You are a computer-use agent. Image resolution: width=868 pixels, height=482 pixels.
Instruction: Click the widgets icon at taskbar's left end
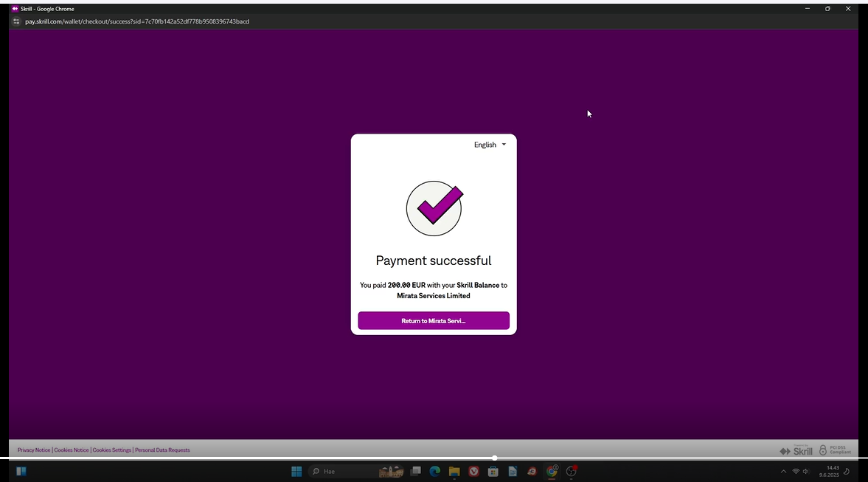coord(21,472)
